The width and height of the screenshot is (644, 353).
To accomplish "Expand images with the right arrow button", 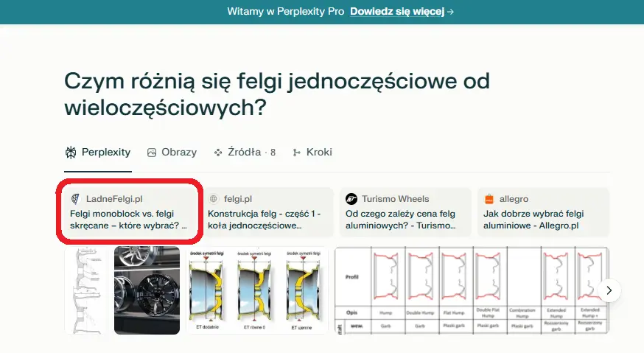I will tap(609, 290).
